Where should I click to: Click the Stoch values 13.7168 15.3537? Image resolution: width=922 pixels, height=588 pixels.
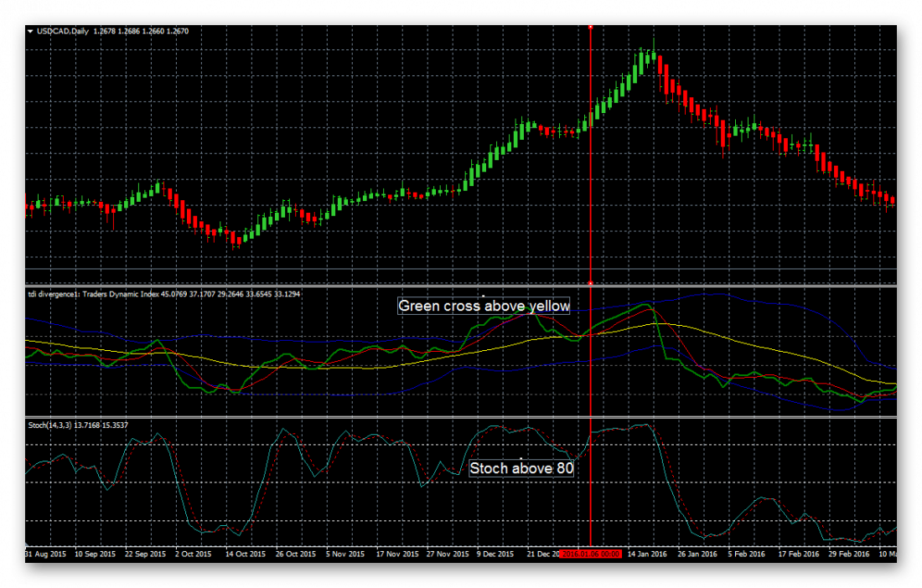(101, 425)
